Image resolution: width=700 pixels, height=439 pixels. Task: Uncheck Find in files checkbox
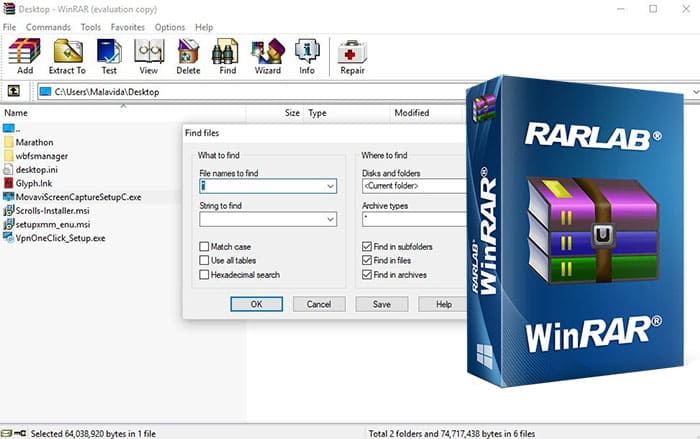(x=367, y=260)
